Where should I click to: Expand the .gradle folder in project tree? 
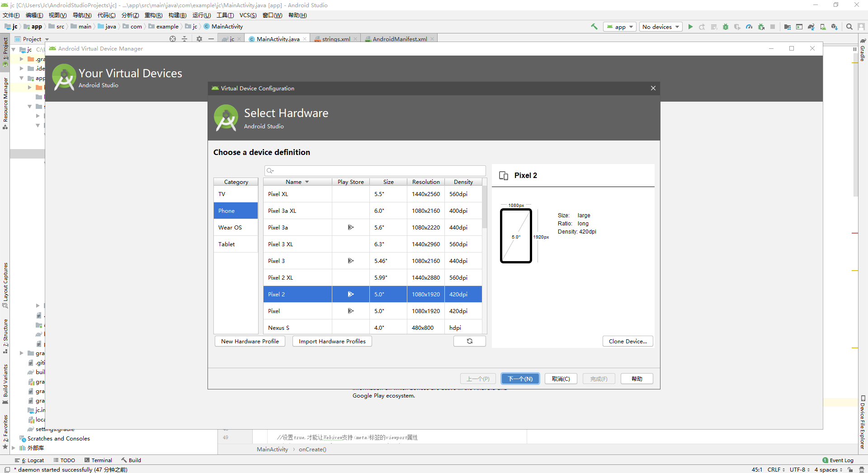click(21, 59)
